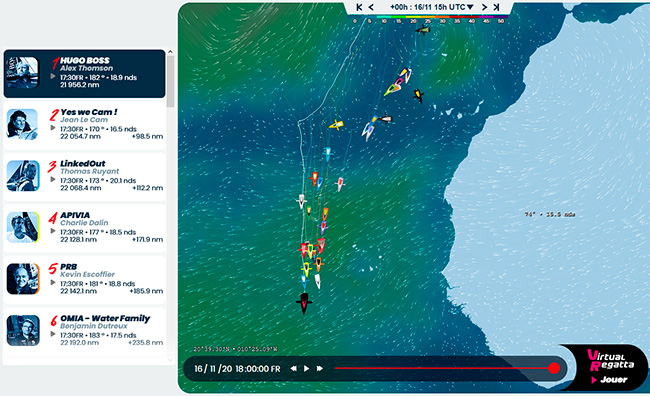Click the Jouer Virtual Regatta button
The width and height of the screenshot is (650, 396).
pyautogui.click(x=609, y=379)
